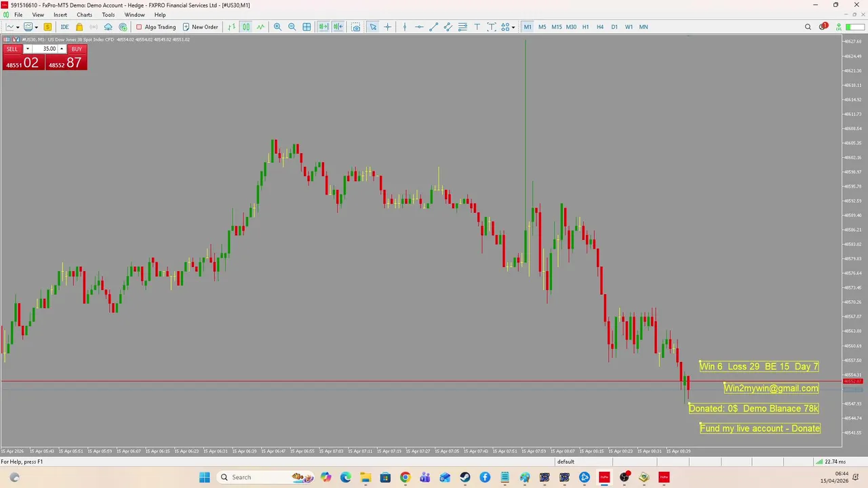Insert a text label object
868x488 pixels.
click(x=492, y=27)
